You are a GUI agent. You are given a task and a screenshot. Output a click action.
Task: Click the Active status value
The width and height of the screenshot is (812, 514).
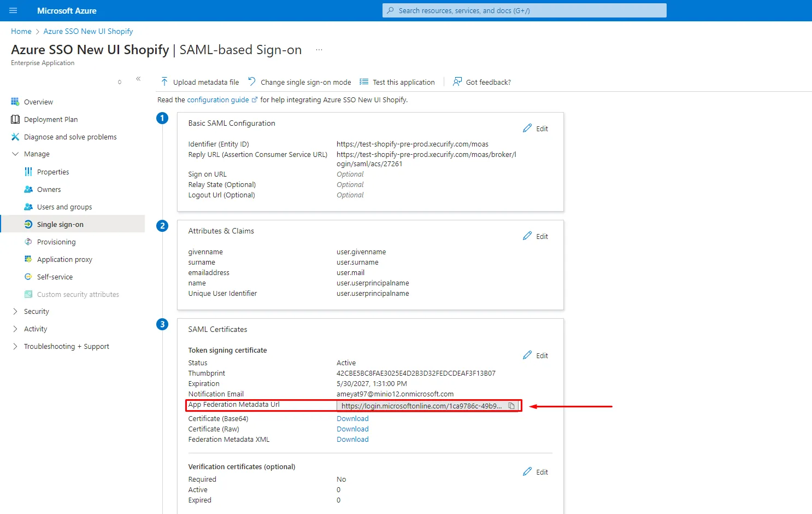click(x=346, y=363)
